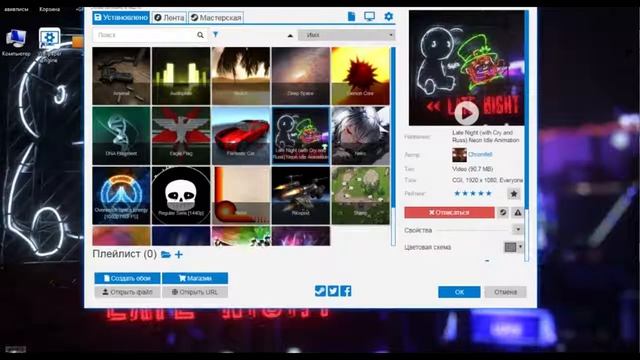Click the Цветовая схема gray color swatch
The image size is (640, 360).
pos(511,247)
